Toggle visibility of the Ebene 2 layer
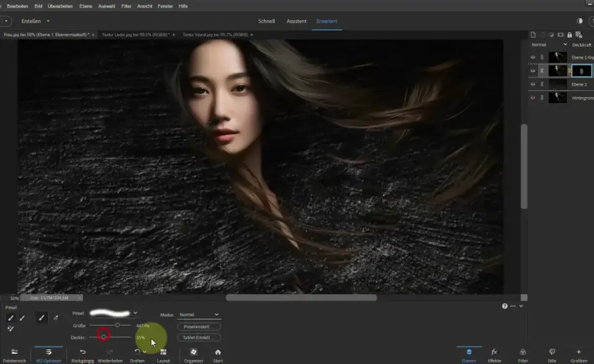 (x=533, y=84)
